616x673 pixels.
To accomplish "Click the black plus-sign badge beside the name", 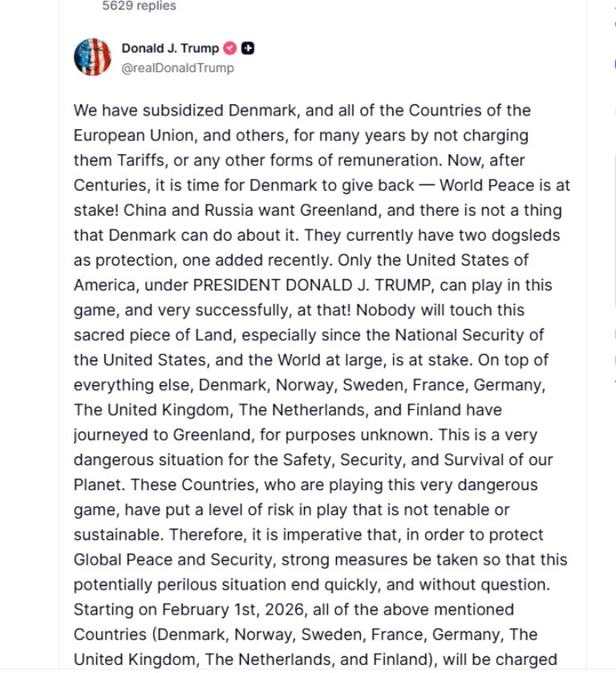I will pyautogui.click(x=248, y=49).
